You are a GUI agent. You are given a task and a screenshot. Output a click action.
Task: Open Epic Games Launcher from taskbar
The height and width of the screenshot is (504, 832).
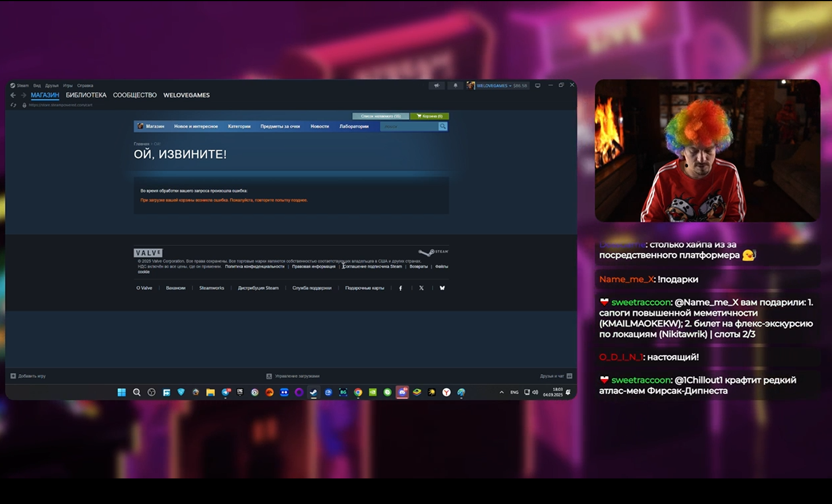(240, 392)
